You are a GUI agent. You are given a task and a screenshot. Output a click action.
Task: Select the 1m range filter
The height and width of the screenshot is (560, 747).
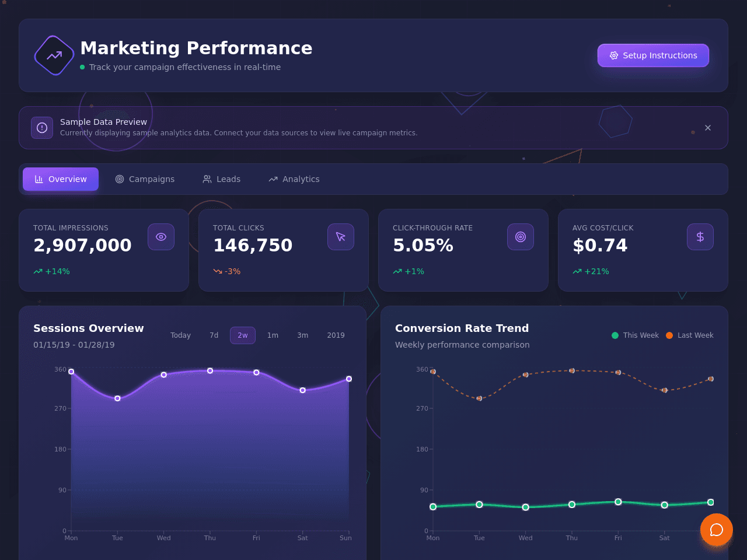(x=273, y=335)
